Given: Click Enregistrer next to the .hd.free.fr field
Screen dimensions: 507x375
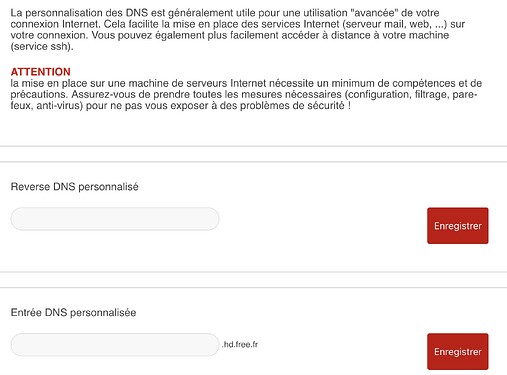Looking at the screenshot, I should 458,351.
